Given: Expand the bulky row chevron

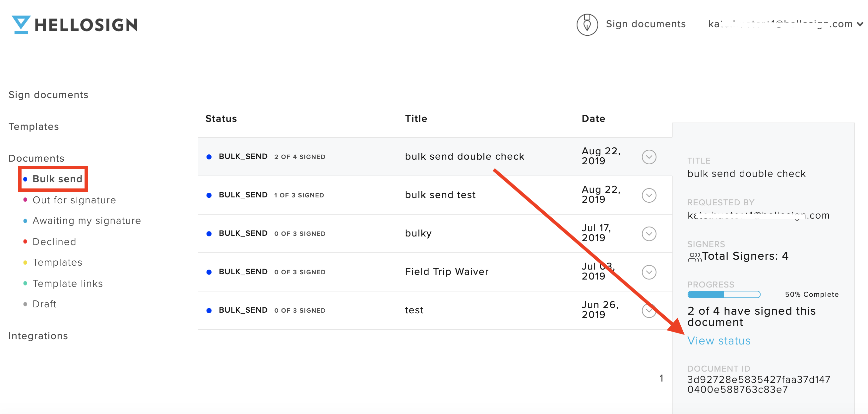Looking at the screenshot, I should pyautogui.click(x=649, y=233).
